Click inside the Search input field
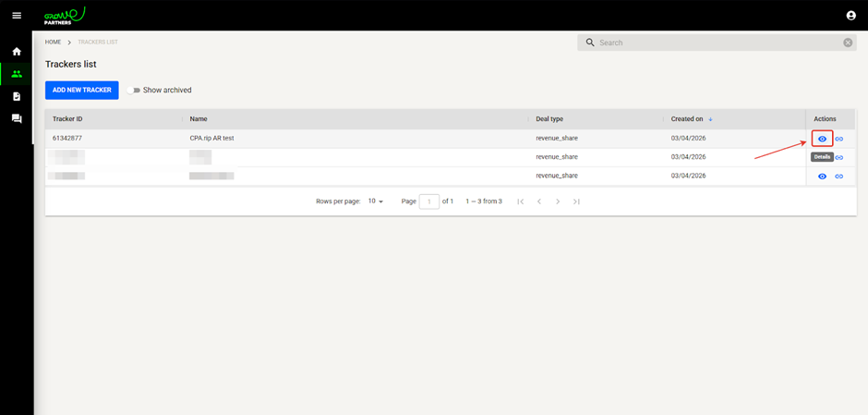The image size is (868, 415). [x=716, y=43]
